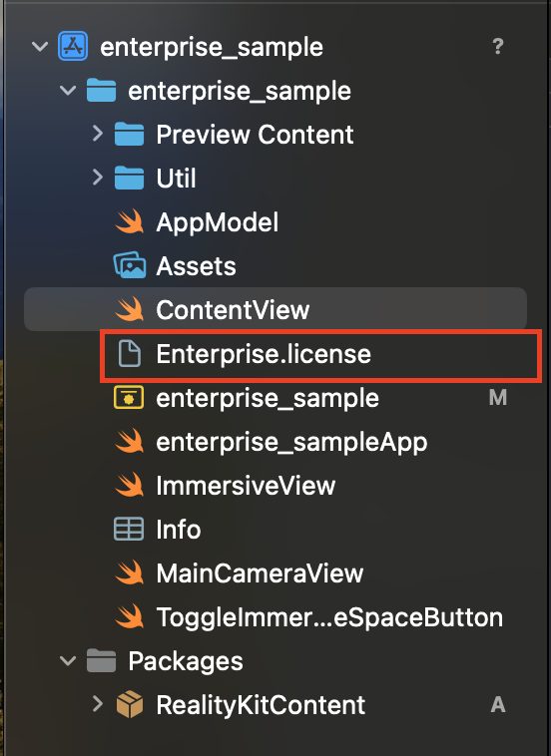Screen dimensions: 551x756
Task: Click the MainCameraView Swift icon
Action: (x=130, y=572)
